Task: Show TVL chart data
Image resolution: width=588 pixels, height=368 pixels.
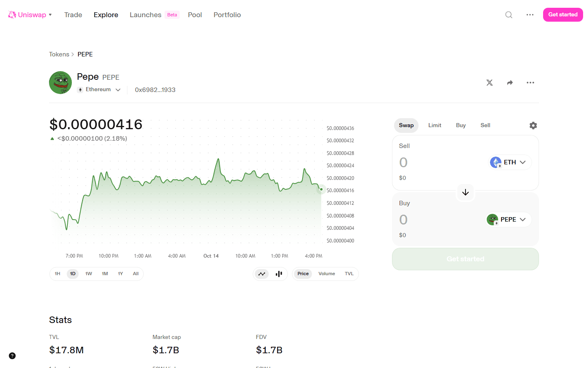Action: [349, 274]
